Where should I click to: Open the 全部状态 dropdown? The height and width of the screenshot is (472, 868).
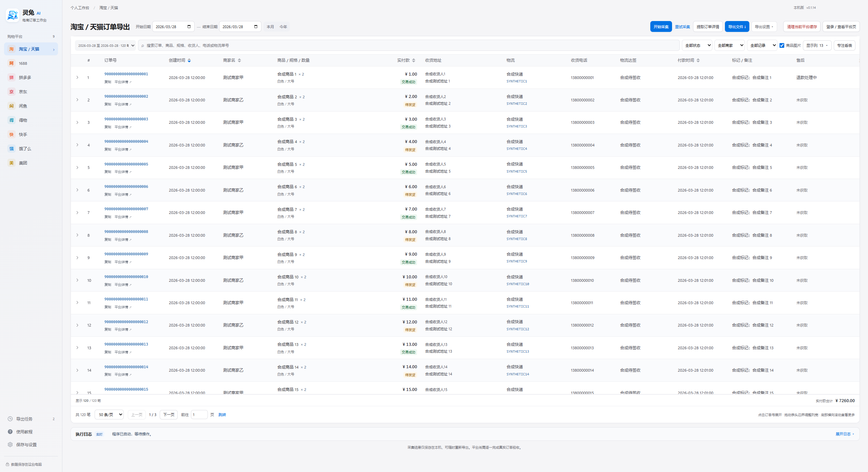tap(697, 45)
